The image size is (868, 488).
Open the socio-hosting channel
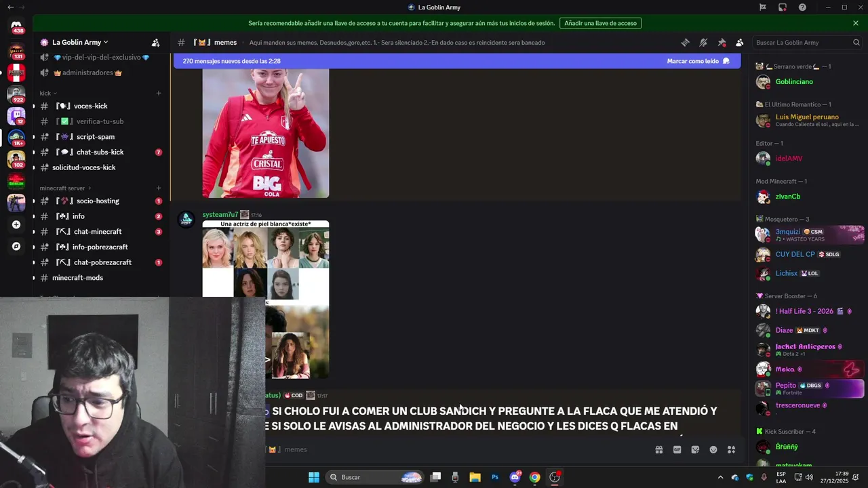[101, 201]
